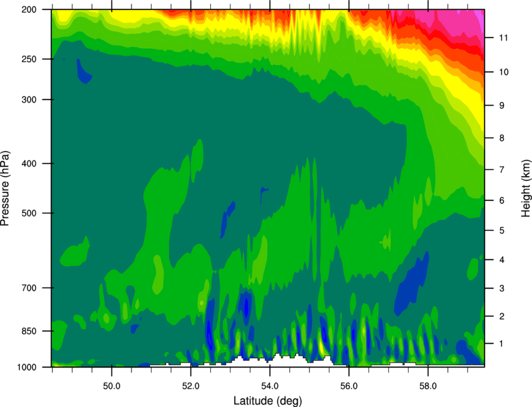Pick the 9 km height label

pos(502,106)
